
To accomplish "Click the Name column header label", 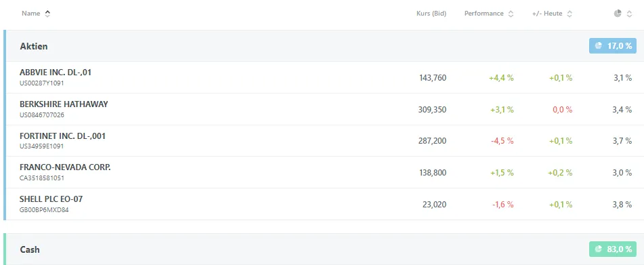I will (30, 14).
